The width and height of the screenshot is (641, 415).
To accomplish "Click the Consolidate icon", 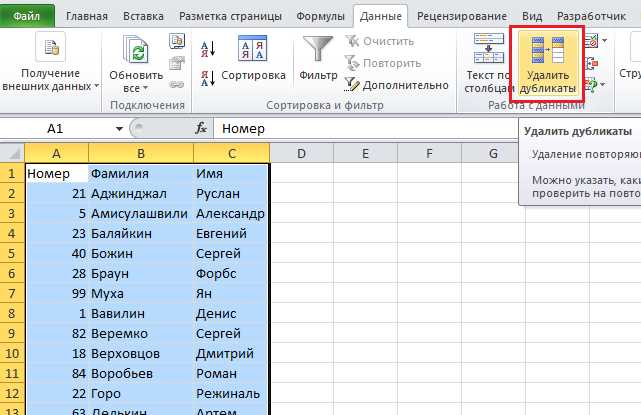I will click(x=592, y=63).
